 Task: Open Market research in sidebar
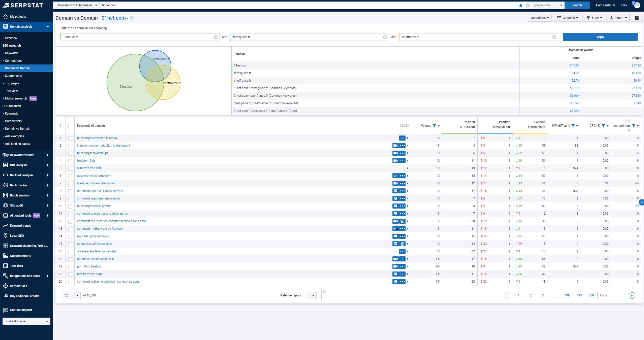click(16, 98)
